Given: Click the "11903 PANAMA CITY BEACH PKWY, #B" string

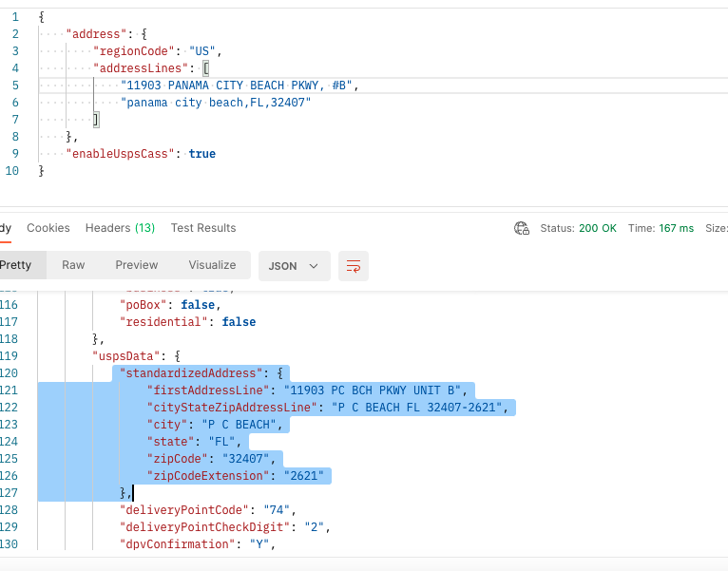Looking at the screenshot, I should click(238, 86).
